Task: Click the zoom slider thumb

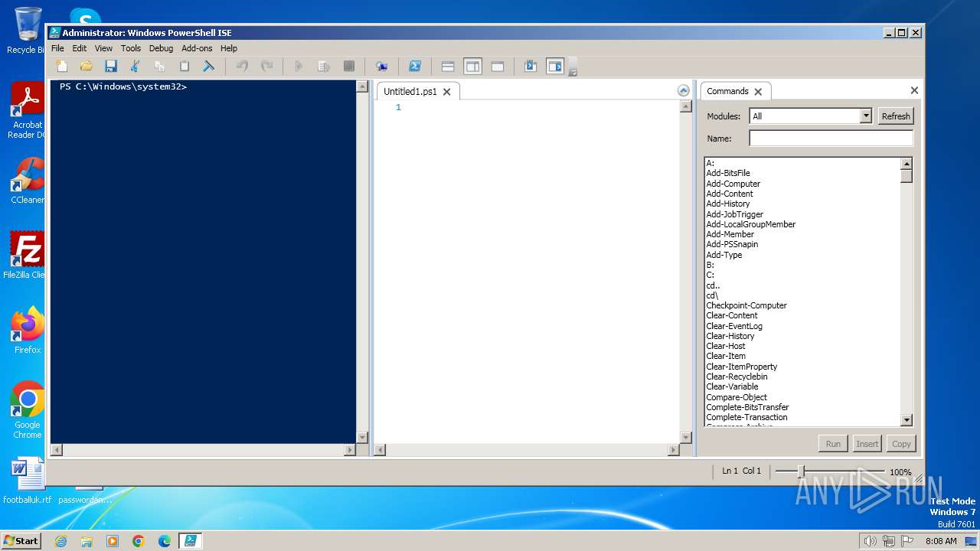Action: pyautogui.click(x=801, y=471)
